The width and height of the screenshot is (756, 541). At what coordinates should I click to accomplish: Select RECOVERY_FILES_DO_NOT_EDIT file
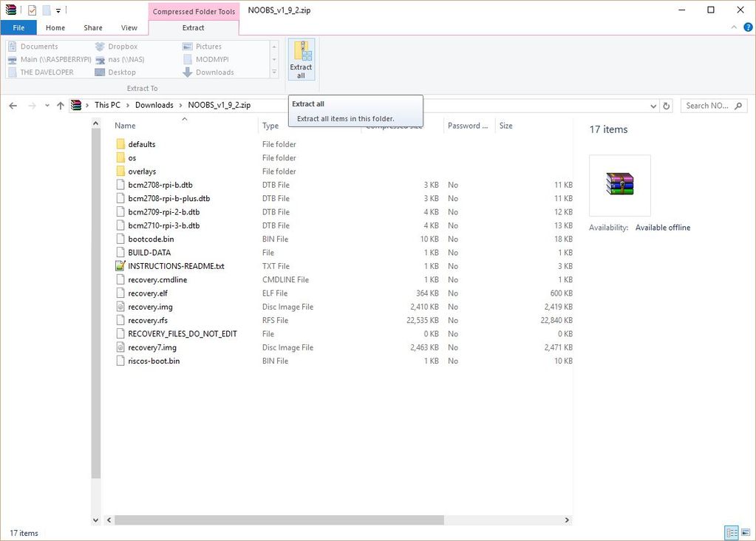click(177, 333)
